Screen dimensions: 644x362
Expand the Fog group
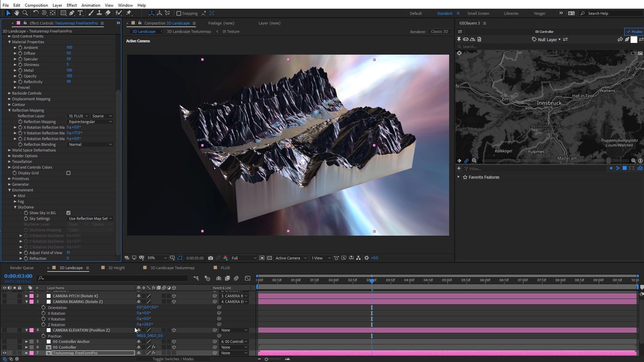15,201
